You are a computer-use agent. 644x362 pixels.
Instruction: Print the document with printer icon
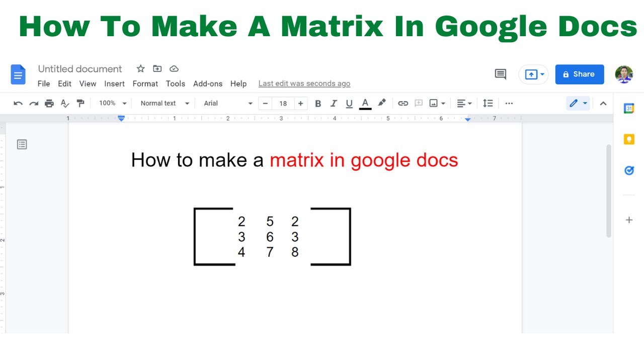click(49, 104)
